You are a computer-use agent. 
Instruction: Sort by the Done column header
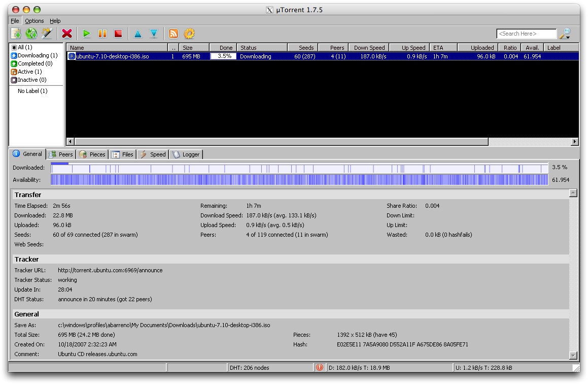tap(222, 48)
